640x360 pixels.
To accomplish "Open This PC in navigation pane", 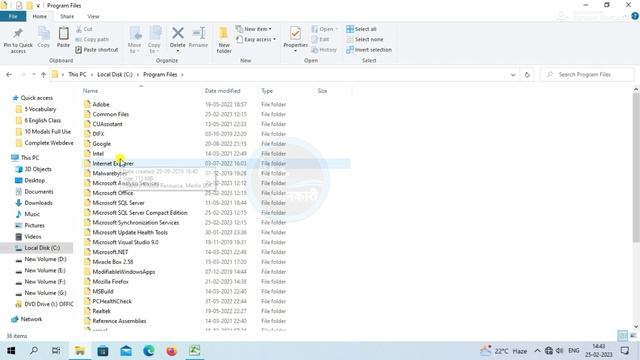I will (30, 158).
